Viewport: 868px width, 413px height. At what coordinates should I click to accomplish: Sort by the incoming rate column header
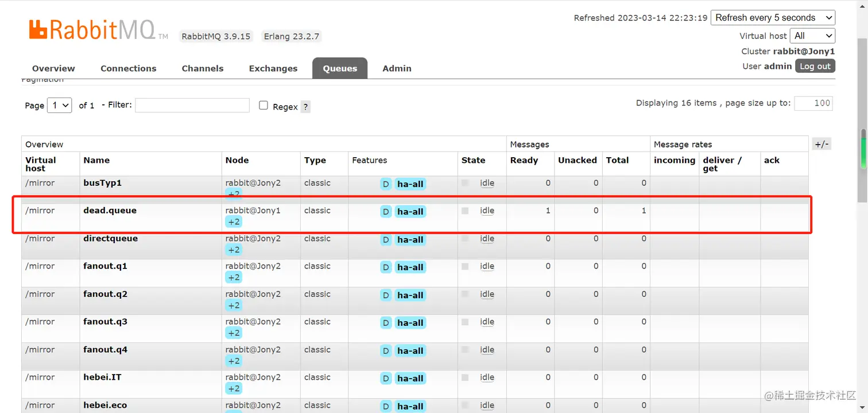point(675,161)
